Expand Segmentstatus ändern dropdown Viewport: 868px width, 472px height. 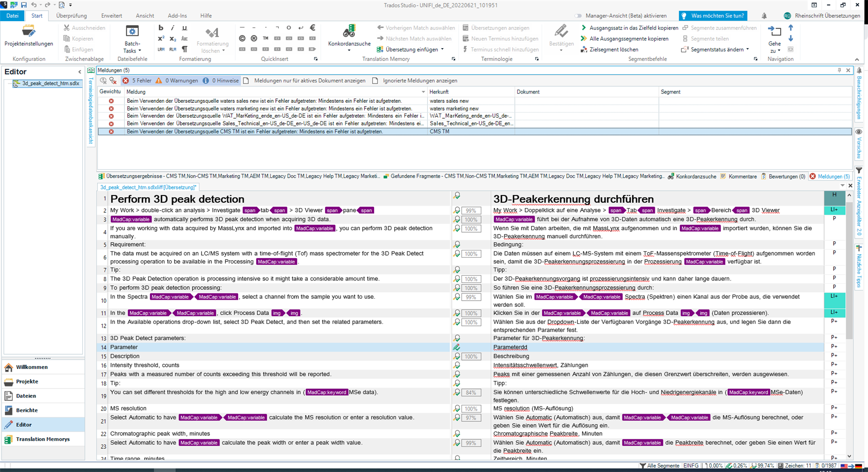747,49
